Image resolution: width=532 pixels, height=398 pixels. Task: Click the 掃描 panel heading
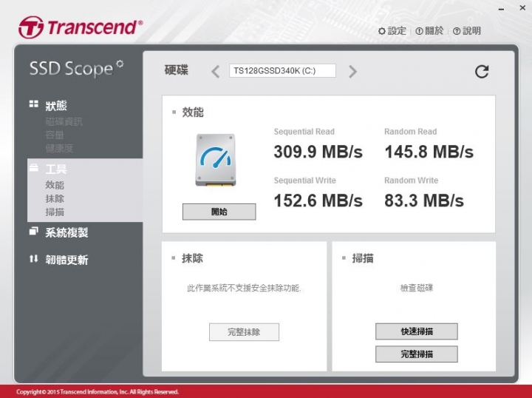coord(363,258)
